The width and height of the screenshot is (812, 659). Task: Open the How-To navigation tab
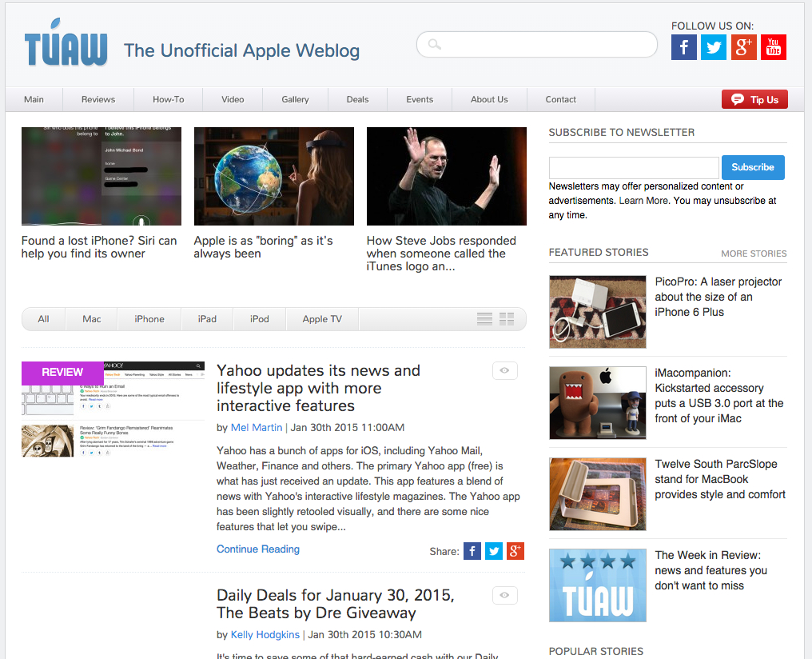tap(169, 99)
